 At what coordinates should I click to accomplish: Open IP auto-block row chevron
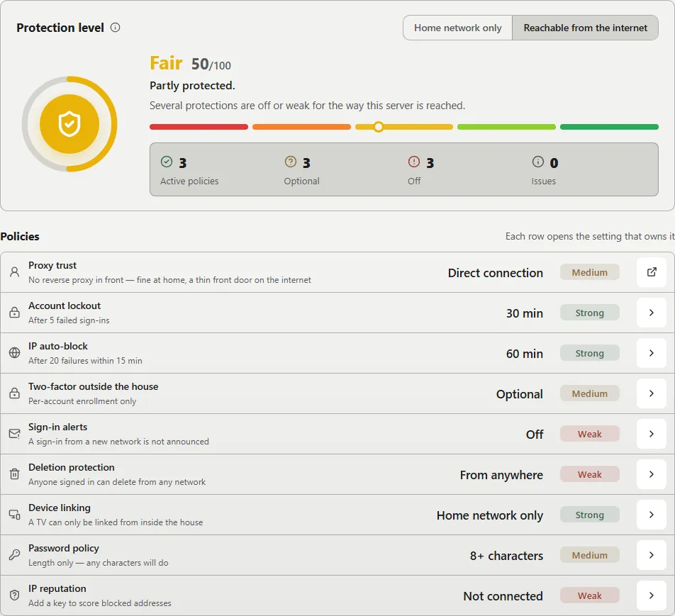tap(652, 353)
